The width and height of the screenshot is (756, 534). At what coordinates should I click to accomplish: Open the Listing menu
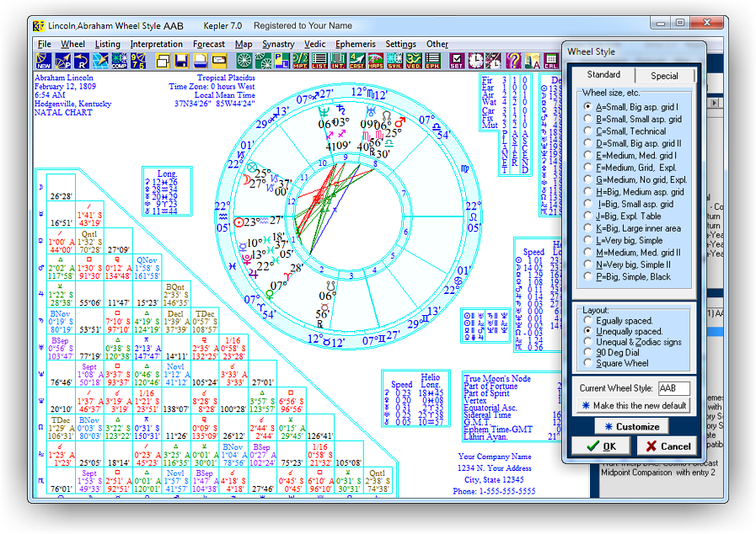click(x=108, y=44)
